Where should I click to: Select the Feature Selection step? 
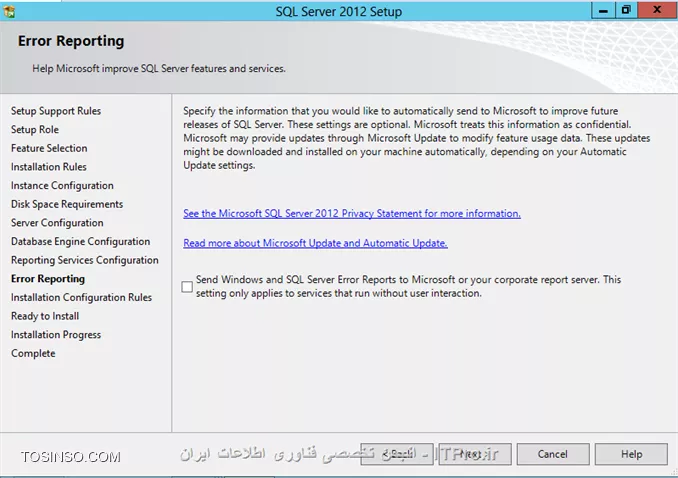(49, 148)
